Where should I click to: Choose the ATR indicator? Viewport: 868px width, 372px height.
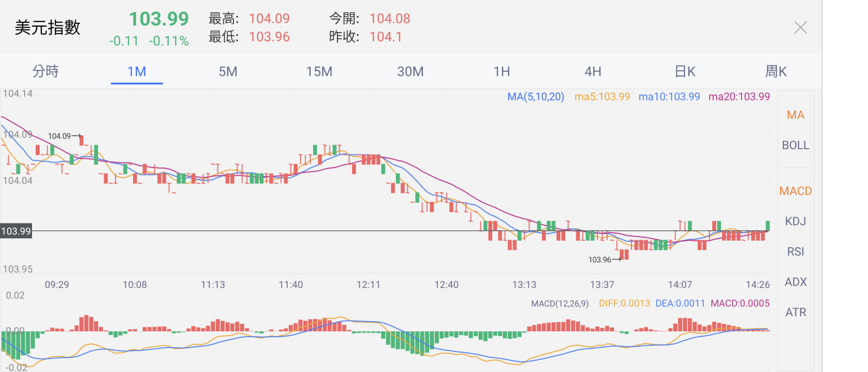click(x=795, y=312)
